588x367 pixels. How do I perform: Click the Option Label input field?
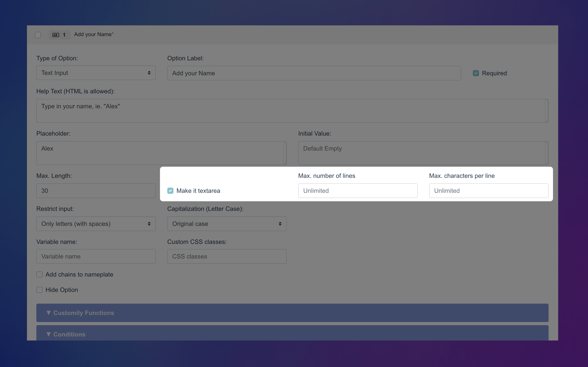tap(314, 73)
